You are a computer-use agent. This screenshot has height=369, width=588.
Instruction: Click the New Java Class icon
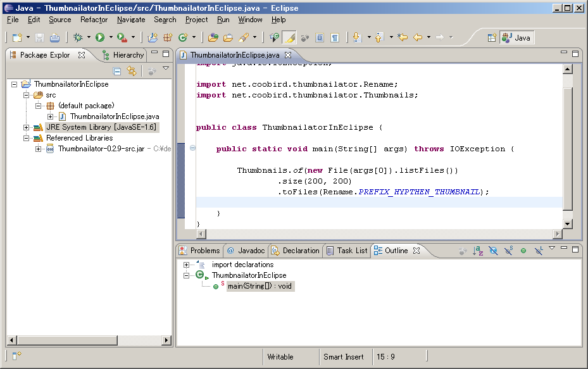(183, 37)
